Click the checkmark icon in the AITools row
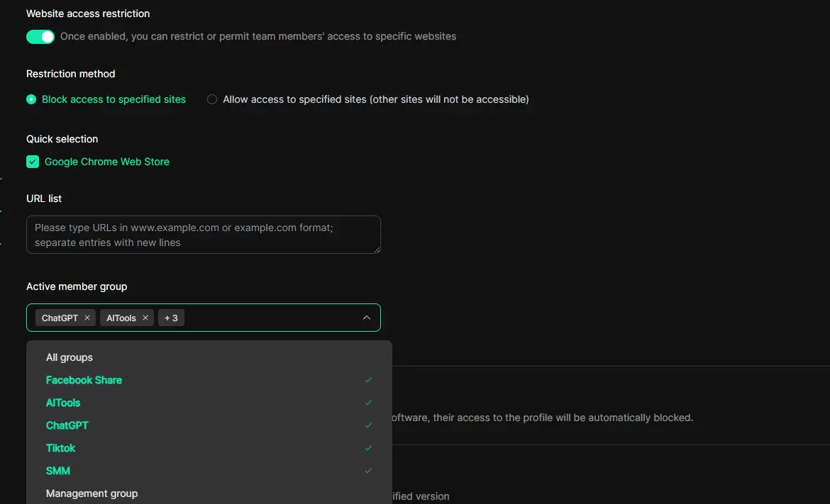 coord(368,403)
